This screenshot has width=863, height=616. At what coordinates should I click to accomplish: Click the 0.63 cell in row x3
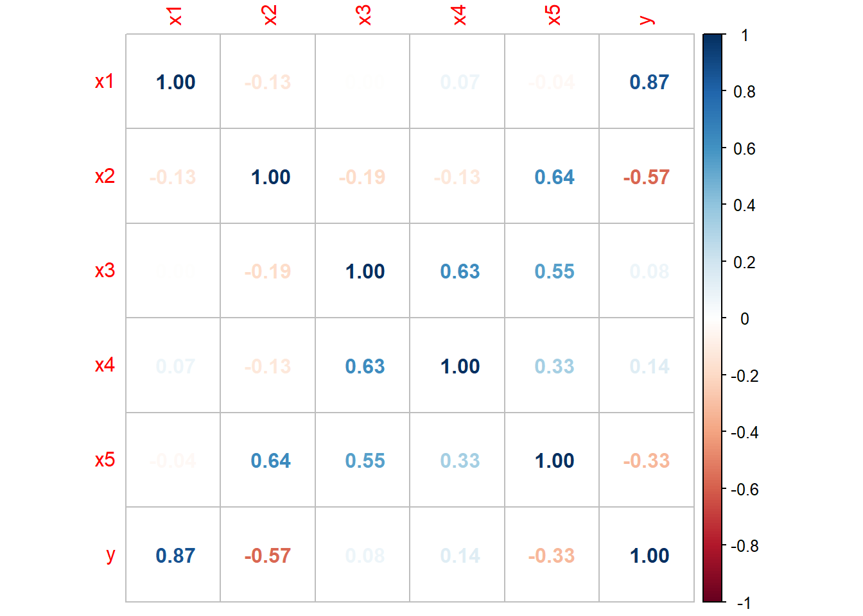pyautogui.click(x=460, y=271)
